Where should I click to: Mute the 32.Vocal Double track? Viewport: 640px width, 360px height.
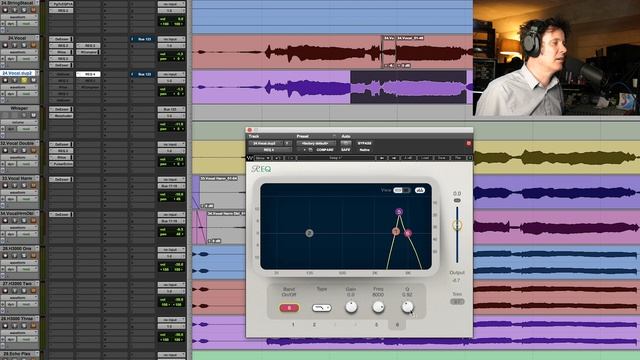(x=33, y=150)
